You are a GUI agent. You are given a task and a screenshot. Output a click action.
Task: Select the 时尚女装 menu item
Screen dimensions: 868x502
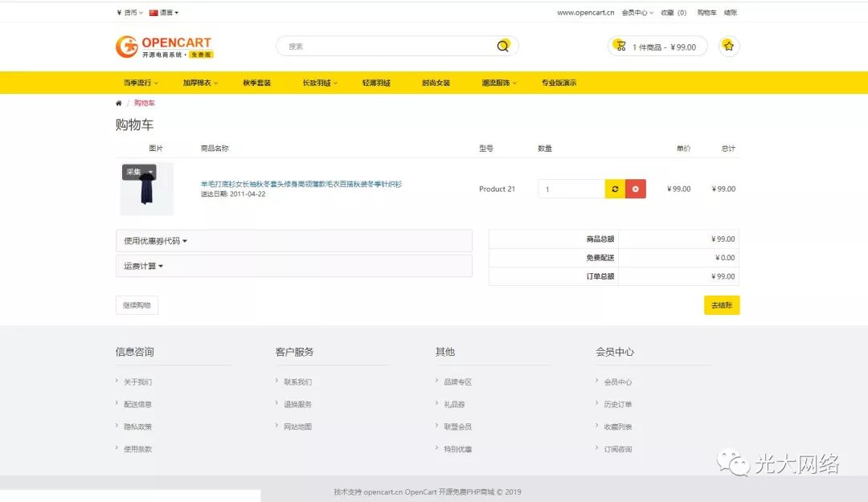point(436,83)
